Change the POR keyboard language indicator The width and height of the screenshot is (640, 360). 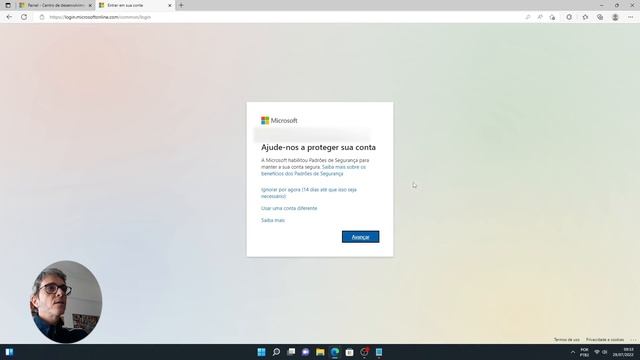pyautogui.click(x=584, y=352)
